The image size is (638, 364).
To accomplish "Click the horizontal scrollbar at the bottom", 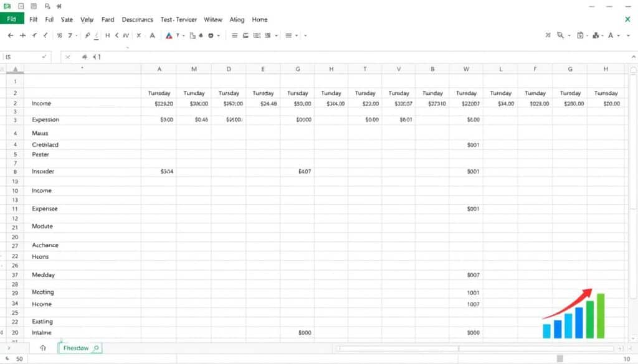I will (475, 348).
